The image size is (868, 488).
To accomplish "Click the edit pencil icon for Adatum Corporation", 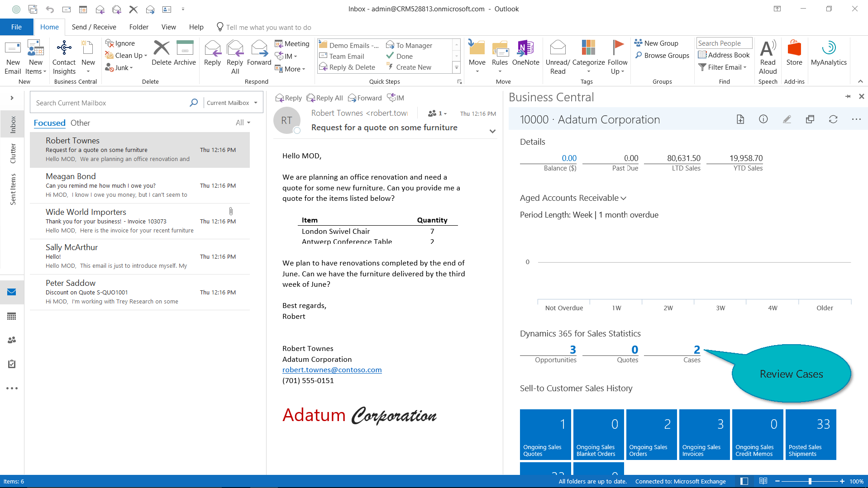I will pos(787,119).
